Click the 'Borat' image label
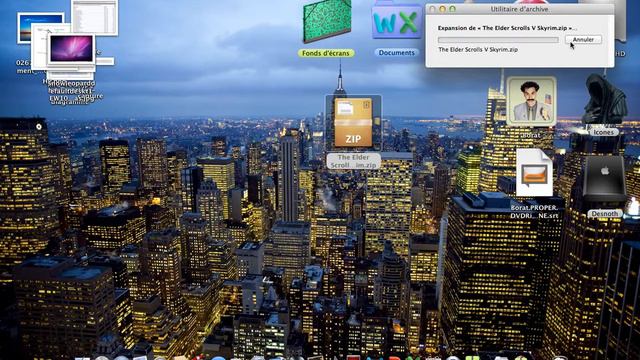This screenshot has height=360, width=640. coord(531,135)
